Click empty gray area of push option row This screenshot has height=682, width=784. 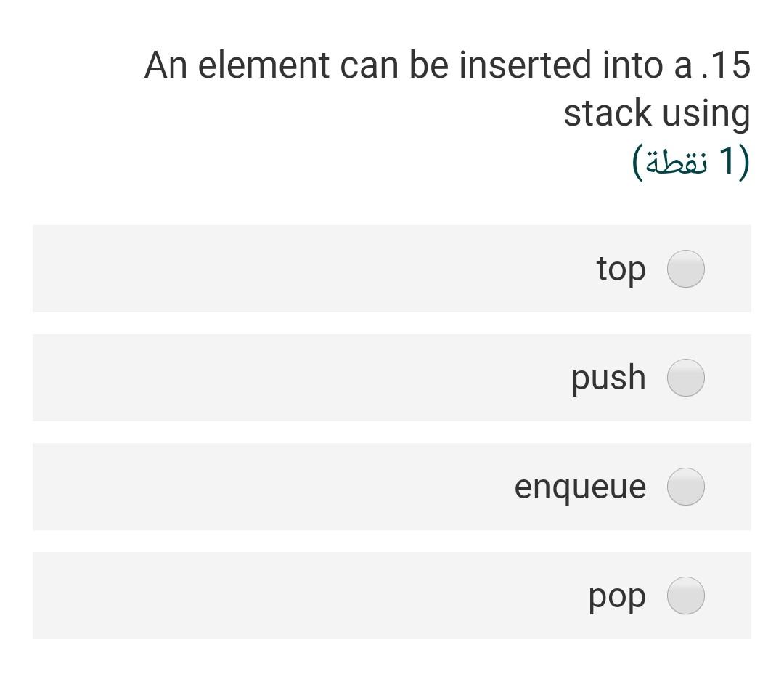pyautogui.click(x=290, y=378)
